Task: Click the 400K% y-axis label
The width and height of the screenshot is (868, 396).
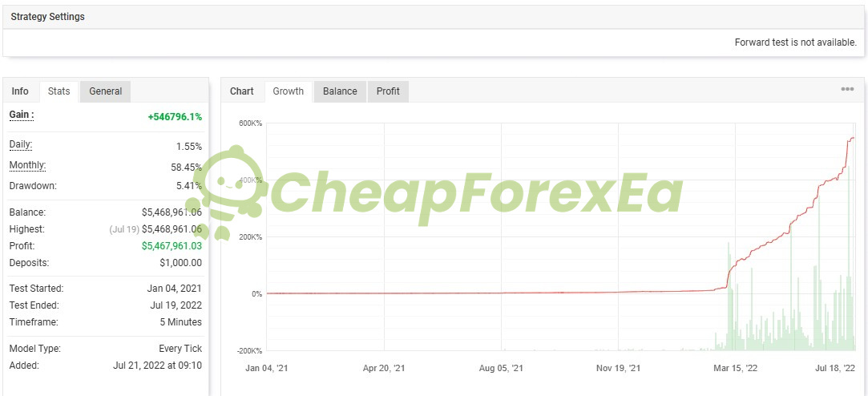Action: point(250,180)
